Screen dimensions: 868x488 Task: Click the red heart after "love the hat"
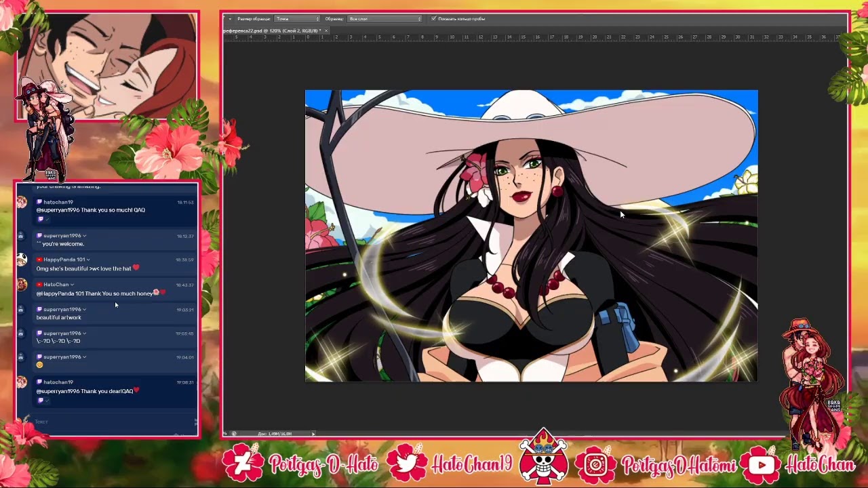coord(136,268)
